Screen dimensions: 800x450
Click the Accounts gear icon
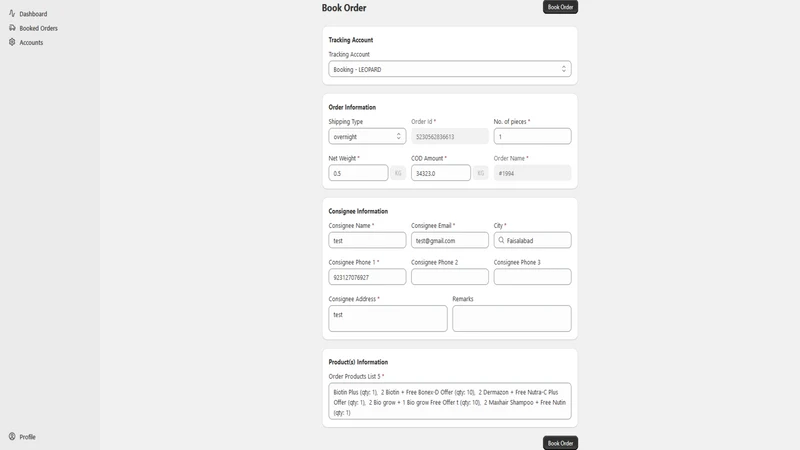pos(12,42)
